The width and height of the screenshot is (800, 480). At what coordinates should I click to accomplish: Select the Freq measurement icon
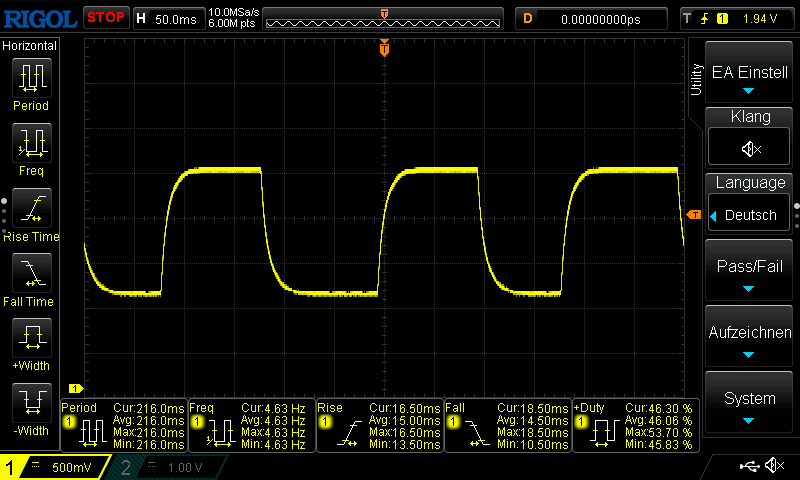pos(31,145)
